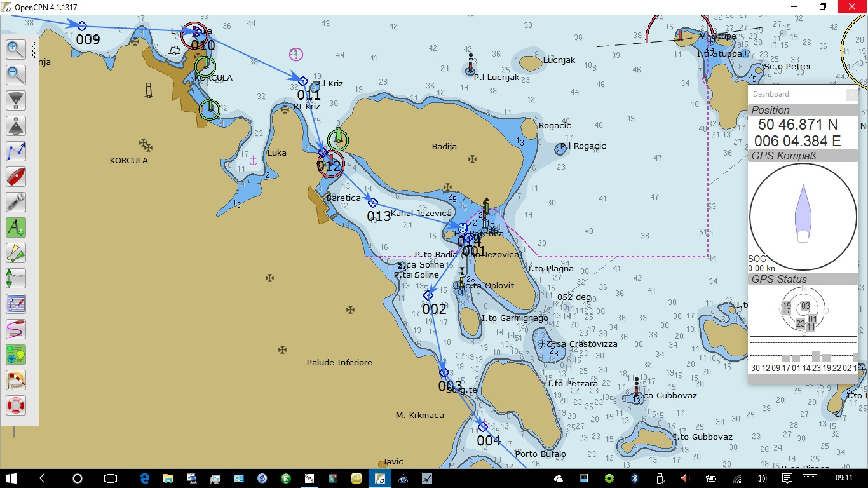The height and width of the screenshot is (488, 868).
Task: Open the Options wrench tool
Action: click(x=16, y=201)
